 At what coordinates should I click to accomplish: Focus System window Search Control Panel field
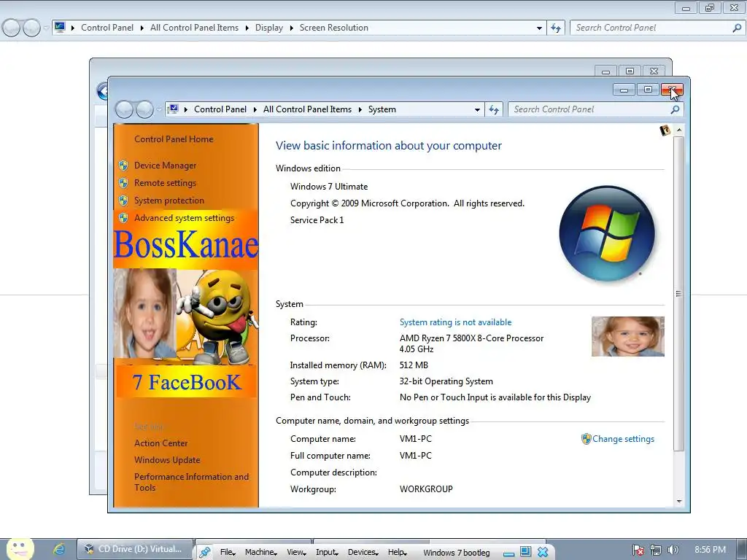click(589, 109)
